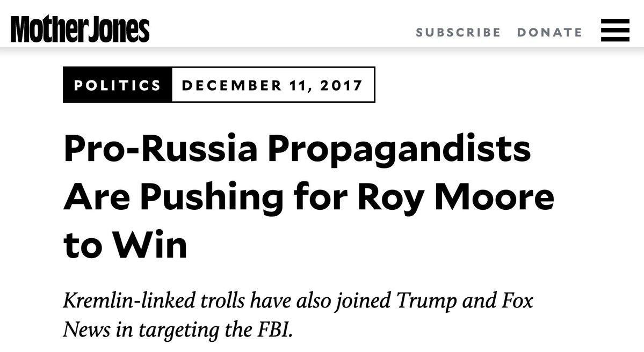Click "News" starting the subheadline's second line
This screenshot has width=644, height=352.
(x=83, y=328)
